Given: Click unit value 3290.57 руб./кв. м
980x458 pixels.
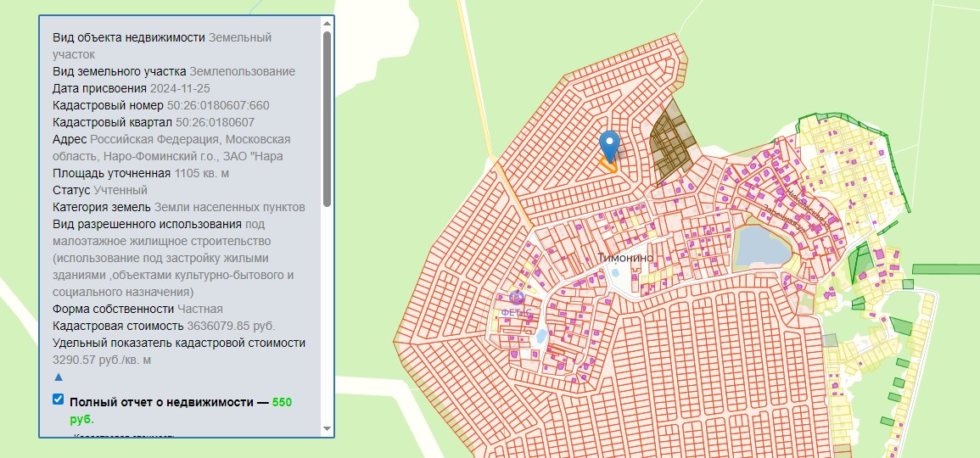Looking at the screenshot, I should pos(102,360).
